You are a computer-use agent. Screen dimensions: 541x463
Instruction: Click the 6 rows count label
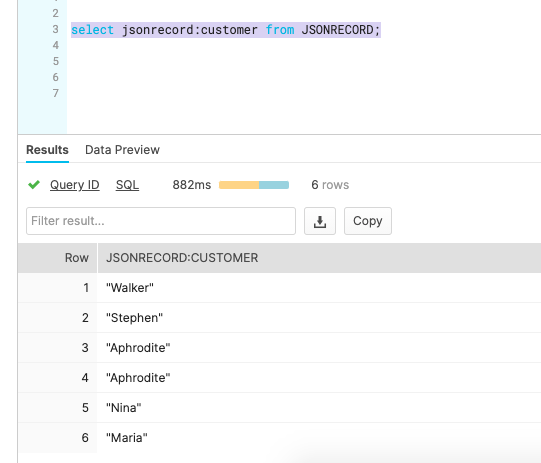[330, 185]
